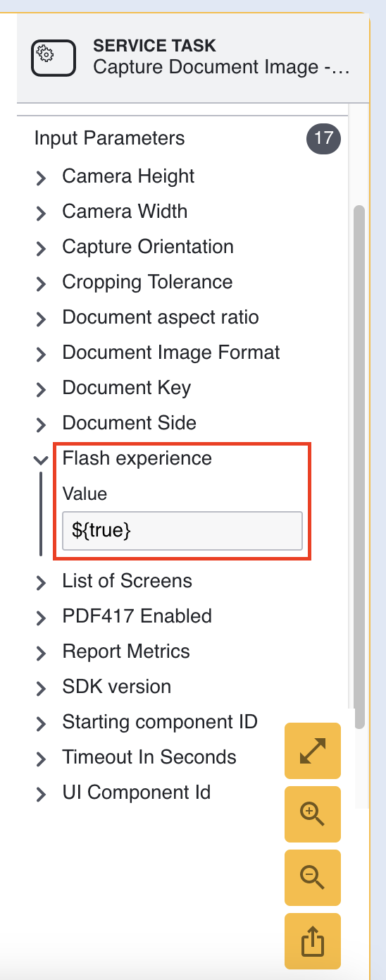The height and width of the screenshot is (980, 386).
Task: Click the 17 parameters count badge
Action: pyautogui.click(x=323, y=137)
